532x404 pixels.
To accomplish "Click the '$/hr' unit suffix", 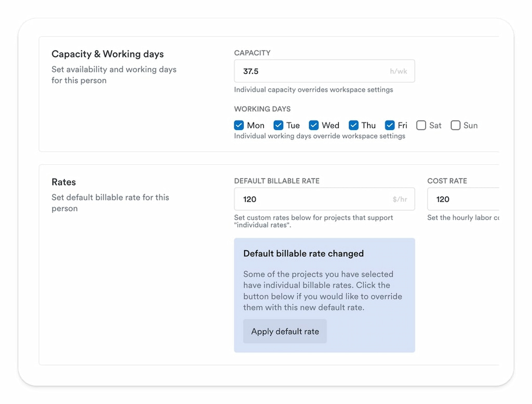I will tap(400, 199).
